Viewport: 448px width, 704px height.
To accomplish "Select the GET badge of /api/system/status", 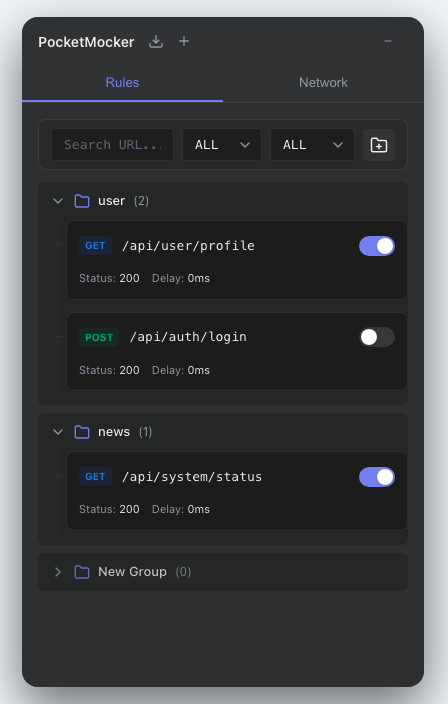I will coord(95,477).
